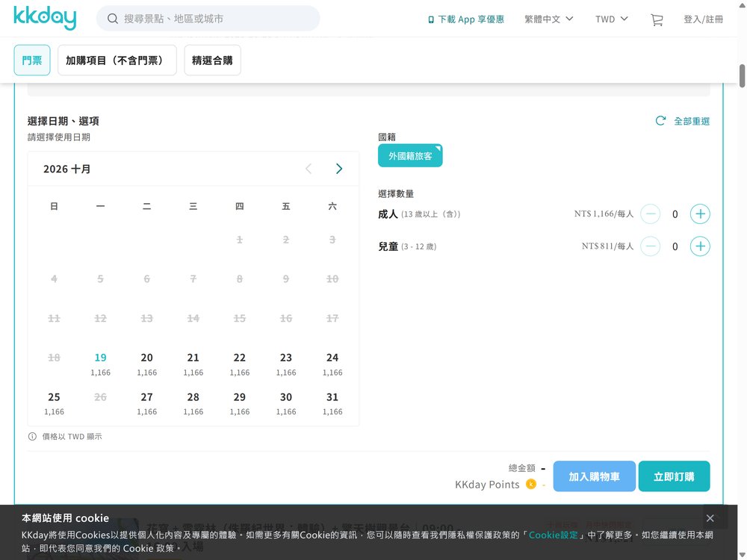Click 下載 App 享優惠 link
The image size is (747, 560).
[466, 19]
